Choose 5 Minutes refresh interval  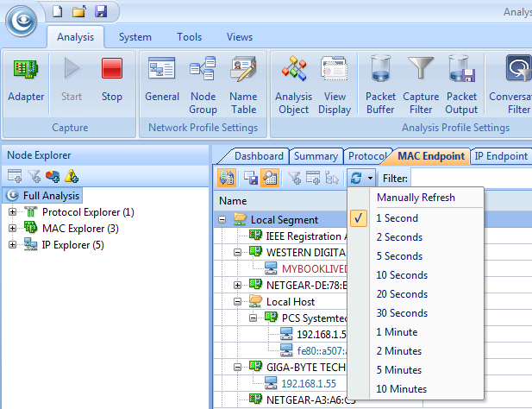tap(416, 370)
